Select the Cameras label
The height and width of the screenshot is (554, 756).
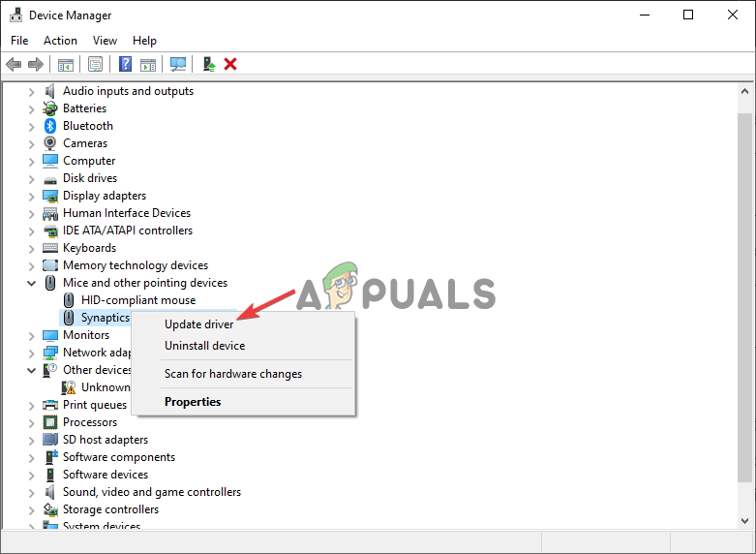85,143
